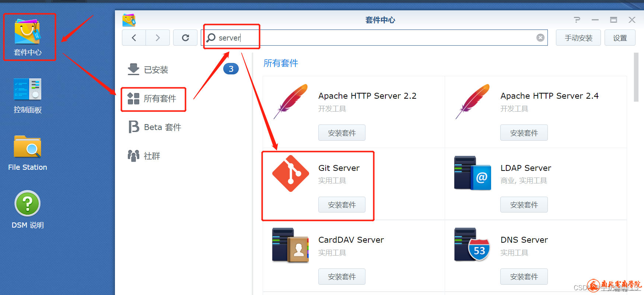The image size is (644, 295).
Task: Install Apache HTTP Server 2.2 package
Action: point(342,133)
